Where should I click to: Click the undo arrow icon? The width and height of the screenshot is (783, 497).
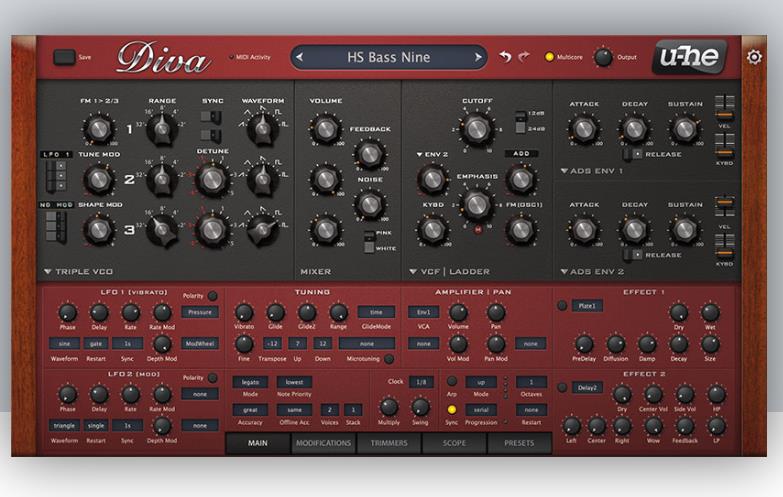(505, 57)
